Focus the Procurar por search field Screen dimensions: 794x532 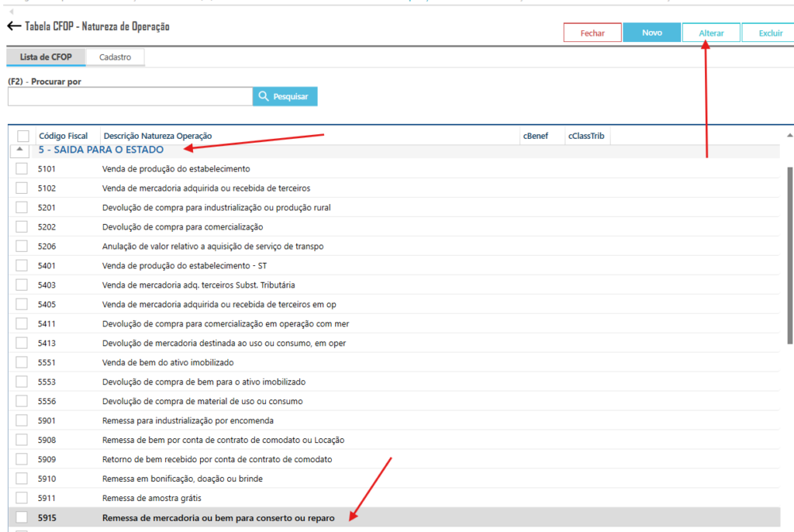tap(129, 96)
